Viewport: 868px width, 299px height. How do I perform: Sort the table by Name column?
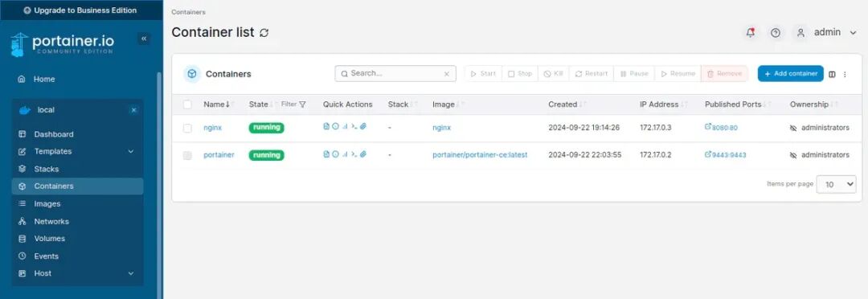[219, 104]
